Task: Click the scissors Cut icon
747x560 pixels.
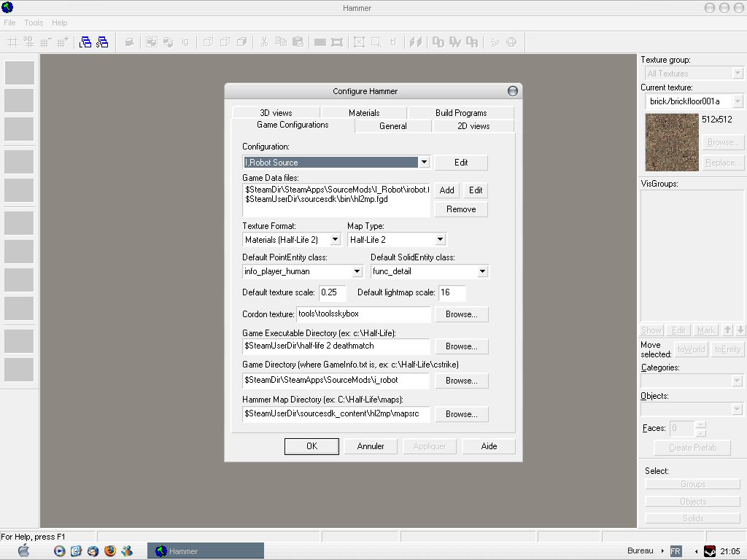Action: [x=264, y=42]
